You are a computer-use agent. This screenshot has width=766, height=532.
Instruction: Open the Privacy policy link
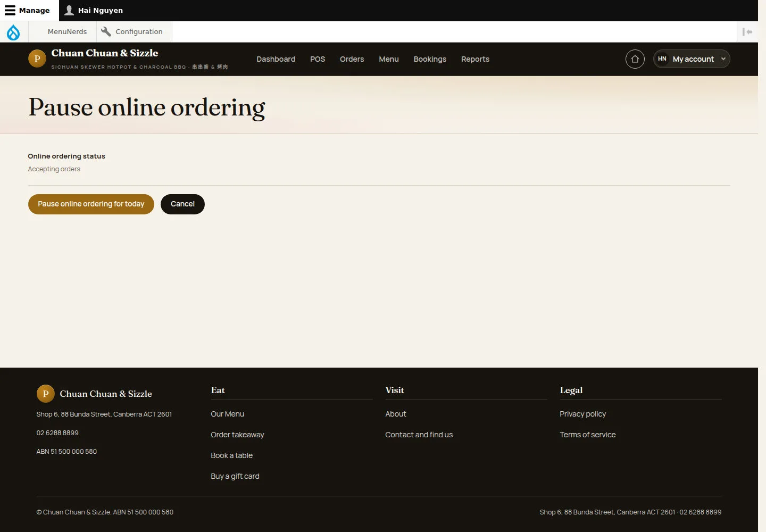pos(582,414)
